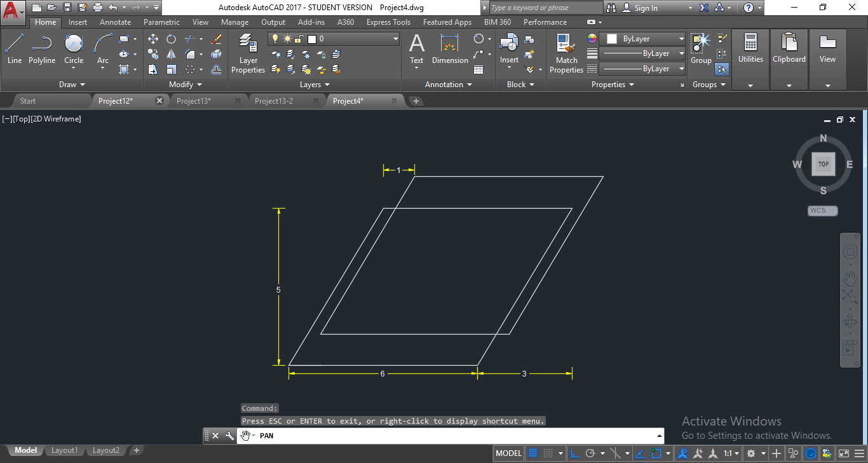868x463 pixels.
Task: Expand the Modify panel
Action: pyautogui.click(x=184, y=84)
